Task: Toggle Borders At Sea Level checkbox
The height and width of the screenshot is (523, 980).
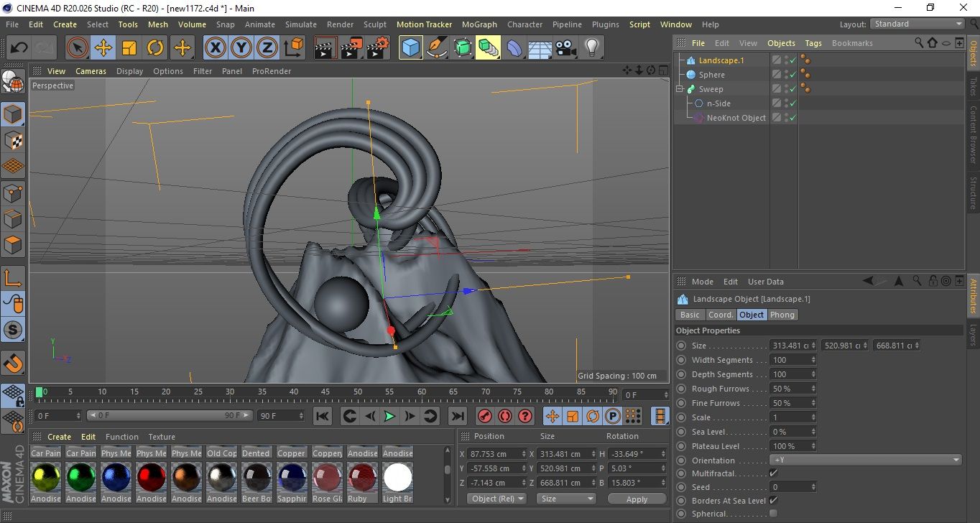Action: click(773, 501)
